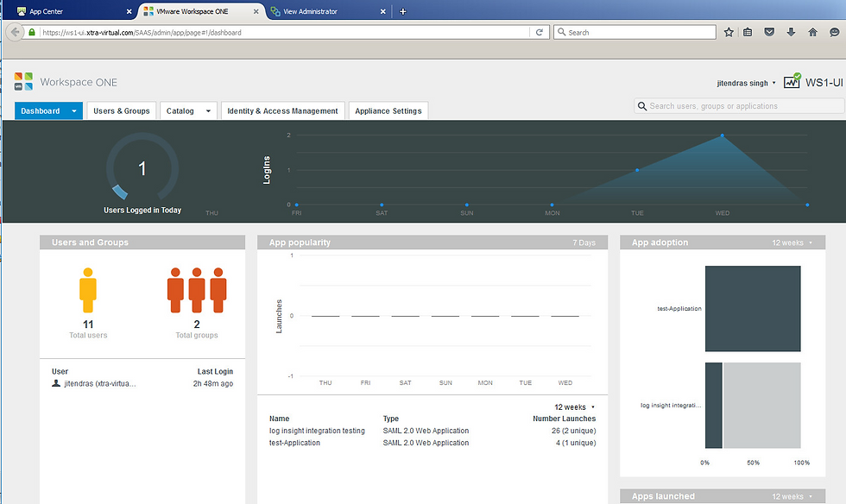Click the Search users, groups or applications field
This screenshot has height=504, width=846.
tap(739, 106)
